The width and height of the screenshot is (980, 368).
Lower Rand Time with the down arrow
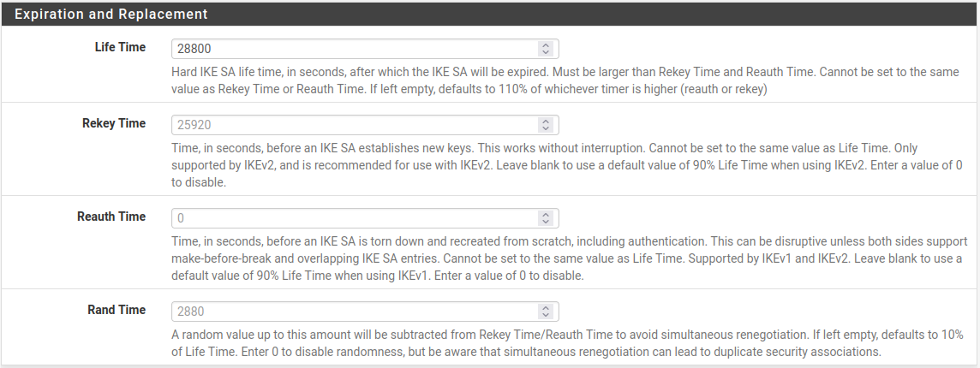point(546,316)
